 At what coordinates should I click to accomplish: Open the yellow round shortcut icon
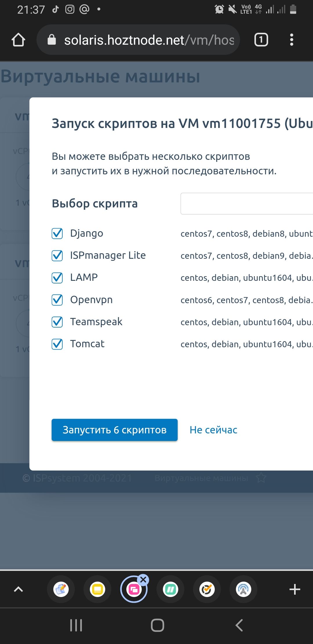(97, 589)
